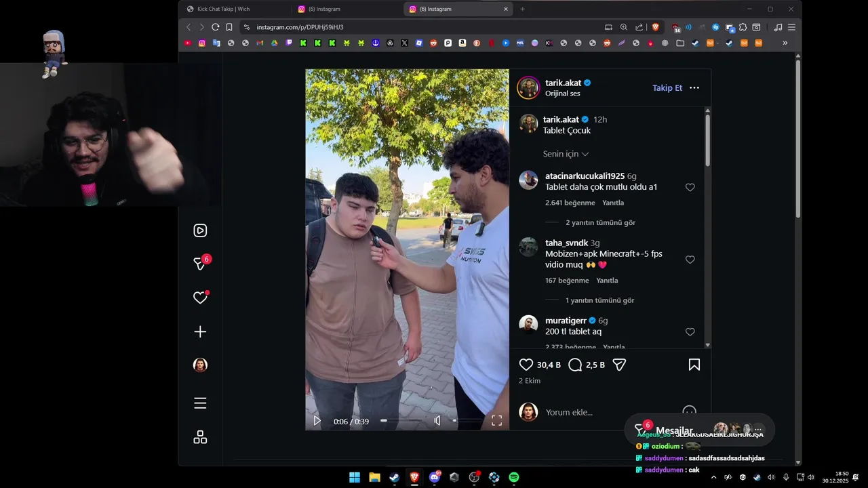
Task: Open Discord from taskbar
Action: click(x=435, y=477)
